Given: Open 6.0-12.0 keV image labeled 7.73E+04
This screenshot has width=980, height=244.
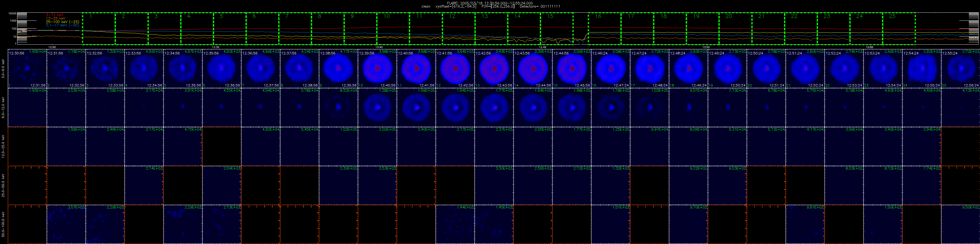Looking at the screenshot, I should click(727, 107).
